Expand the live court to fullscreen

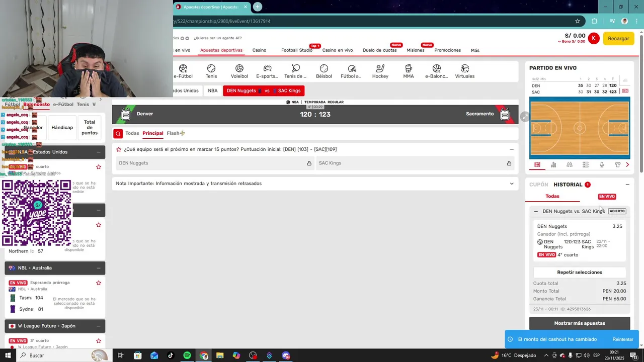(524, 117)
